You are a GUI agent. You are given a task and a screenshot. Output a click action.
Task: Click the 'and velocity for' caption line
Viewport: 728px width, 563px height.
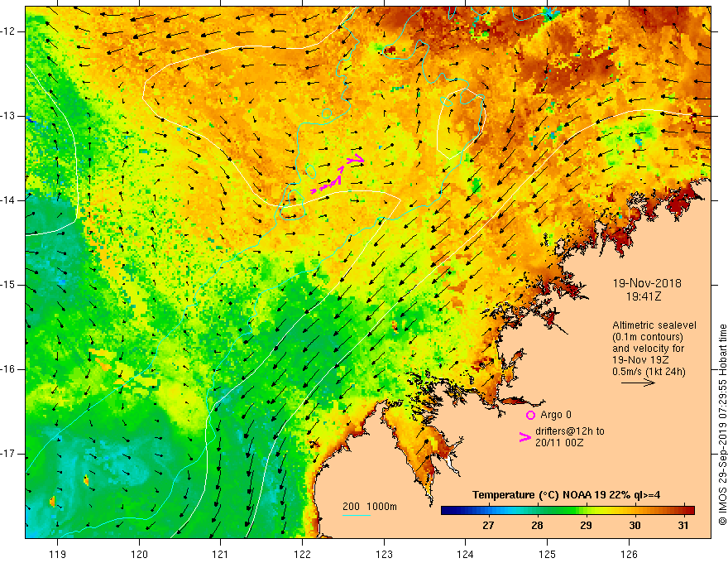648,349
